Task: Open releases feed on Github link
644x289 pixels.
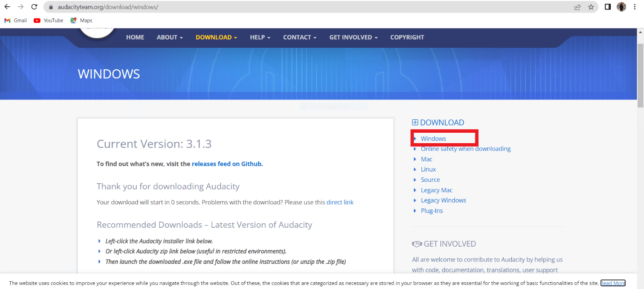Action: tap(227, 164)
